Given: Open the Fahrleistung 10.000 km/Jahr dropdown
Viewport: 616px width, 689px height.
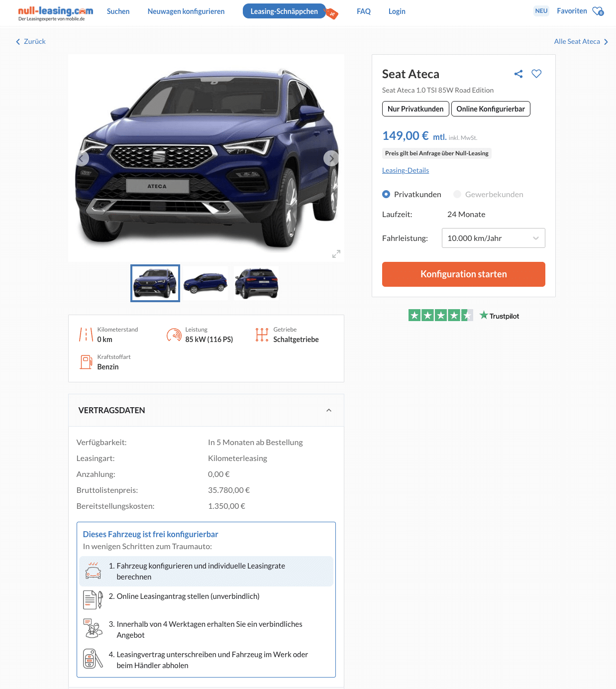Looking at the screenshot, I should click(x=493, y=238).
